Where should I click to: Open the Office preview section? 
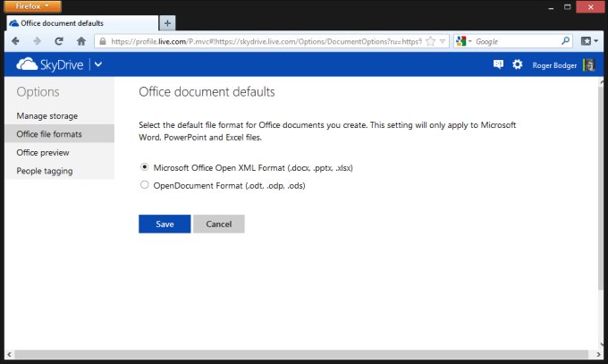(43, 153)
